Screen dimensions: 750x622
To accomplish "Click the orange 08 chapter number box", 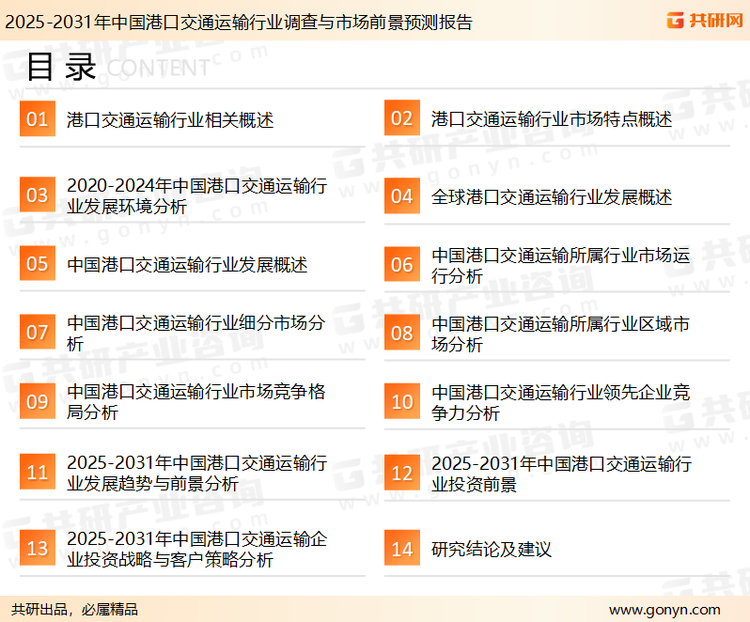I will 402,333.
